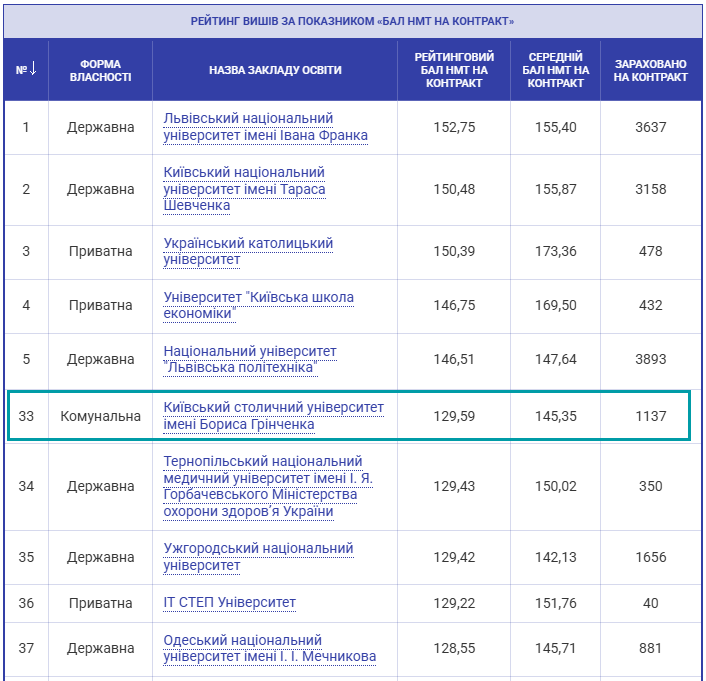This screenshot has height=681, width=706.
Task: Sort table by the № column arrow
Action: [x=33, y=69]
